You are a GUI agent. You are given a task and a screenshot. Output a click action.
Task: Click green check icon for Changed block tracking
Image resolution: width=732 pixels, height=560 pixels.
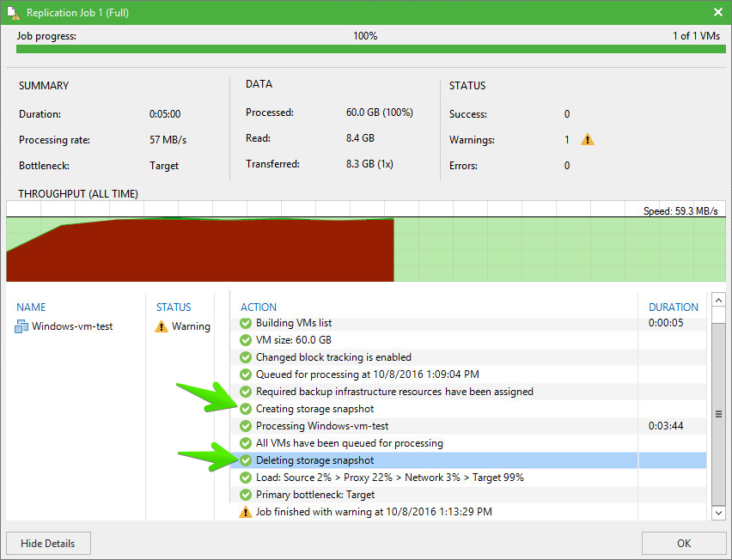tap(246, 357)
